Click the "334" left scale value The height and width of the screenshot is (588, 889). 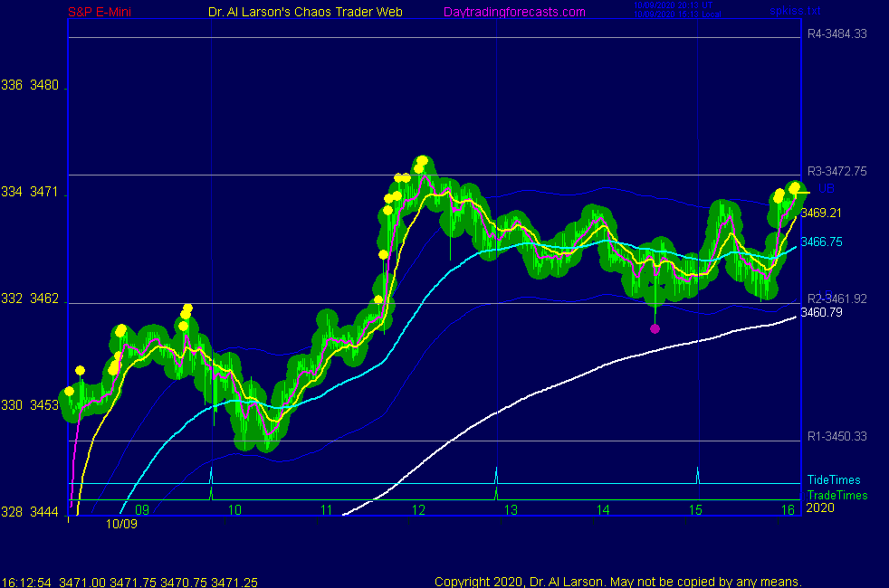pos(12,192)
